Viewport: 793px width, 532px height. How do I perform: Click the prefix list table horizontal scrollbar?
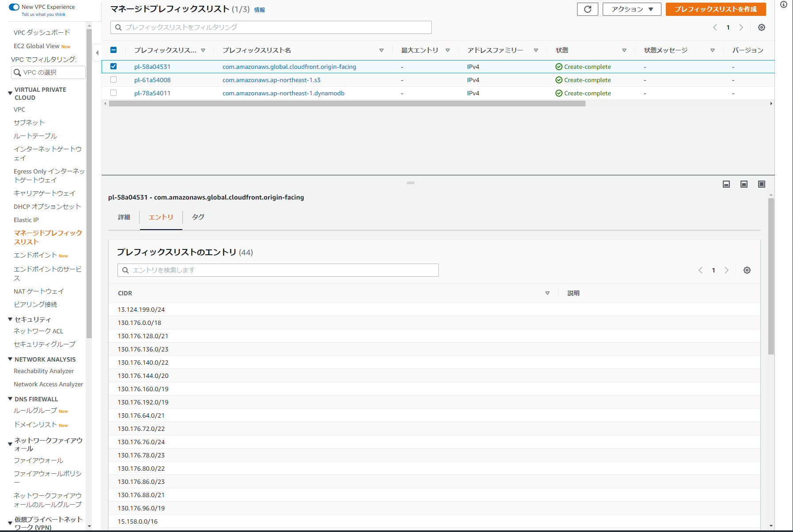(347, 104)
